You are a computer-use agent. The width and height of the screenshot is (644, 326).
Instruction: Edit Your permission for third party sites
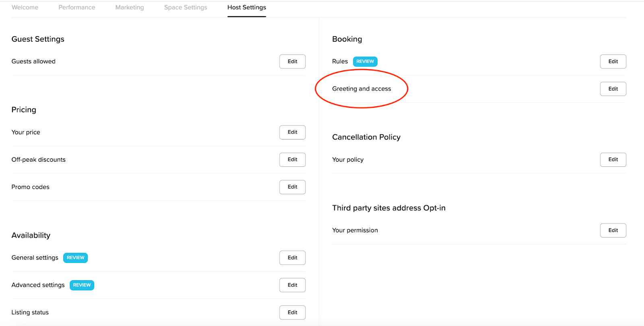[x=613, y=230]
